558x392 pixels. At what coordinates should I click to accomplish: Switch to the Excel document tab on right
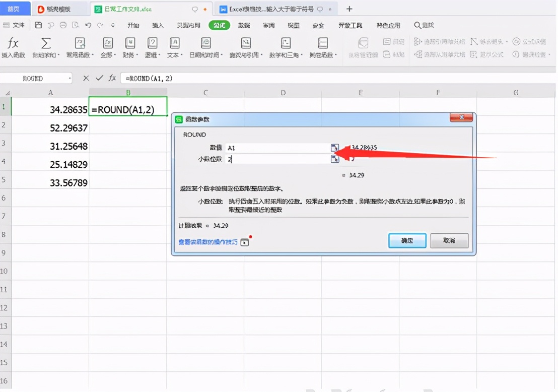coord(276,9)
